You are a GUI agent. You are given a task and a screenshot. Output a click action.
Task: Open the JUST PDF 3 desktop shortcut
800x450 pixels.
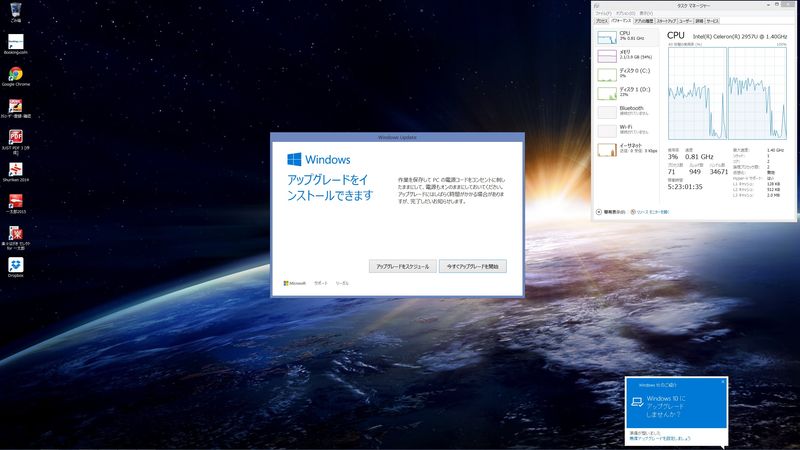[x=16, y=142]
